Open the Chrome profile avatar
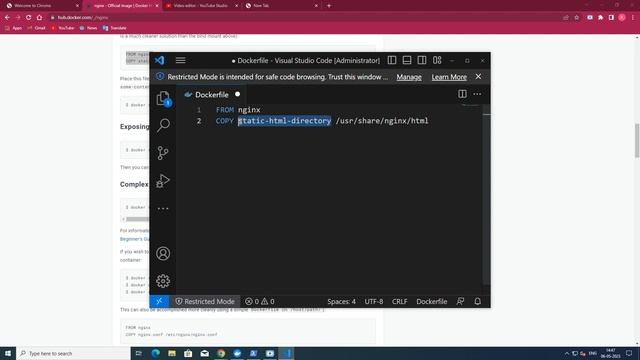This screenshot has height=360, width=640. [x=622, y=18]
